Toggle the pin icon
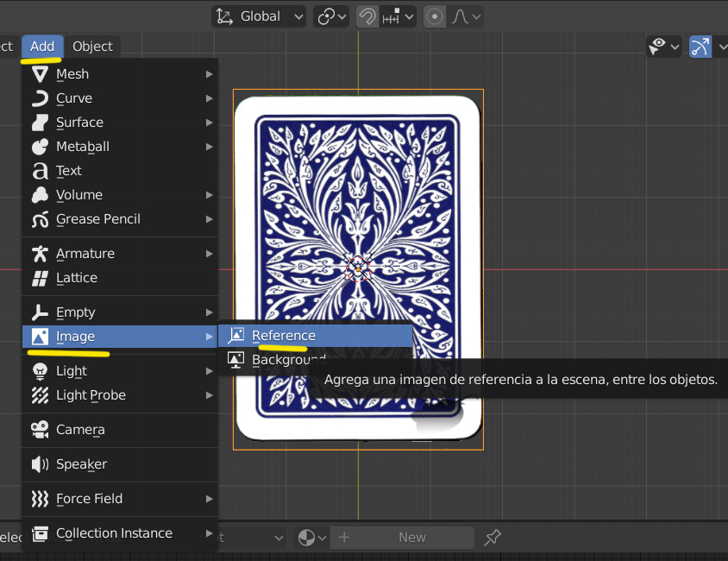The height and width of the screenshot is (561, 728). [493, 538]
